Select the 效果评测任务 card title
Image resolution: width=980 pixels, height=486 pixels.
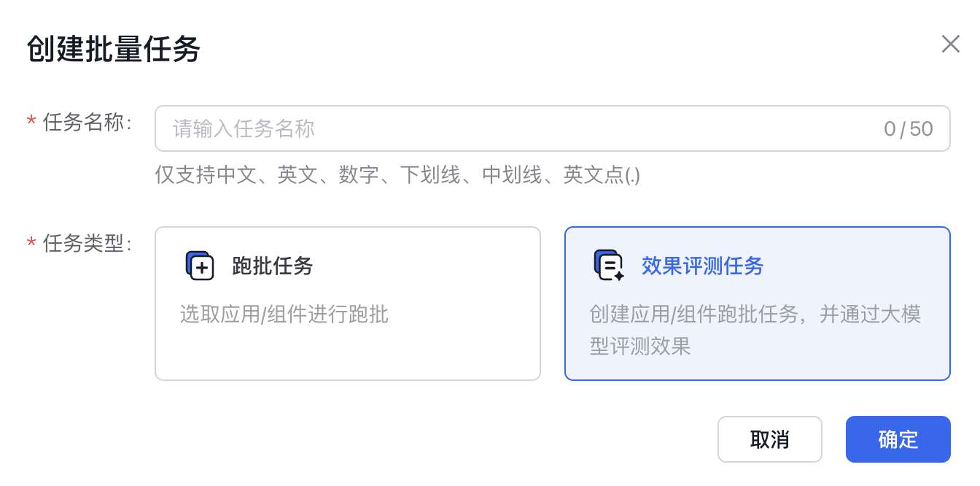(702, 266)
